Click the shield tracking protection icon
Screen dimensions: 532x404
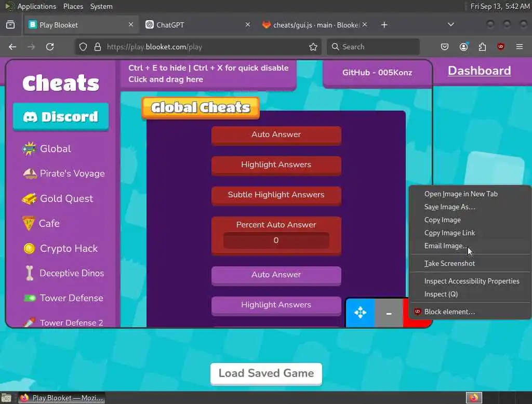(83, 47)
